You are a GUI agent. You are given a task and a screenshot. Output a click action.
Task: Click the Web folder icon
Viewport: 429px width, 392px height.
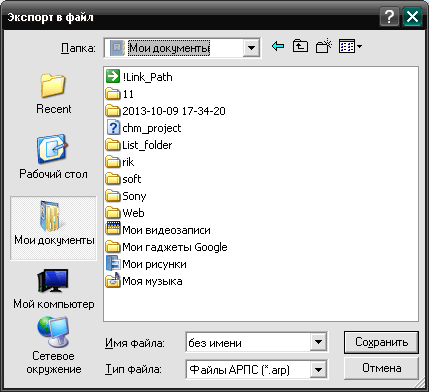[x=113, y=213]
